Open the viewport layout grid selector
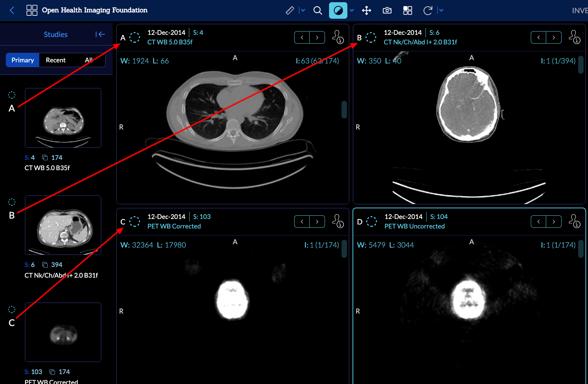Viewport: 588px width, 384px height. (408, 10)
